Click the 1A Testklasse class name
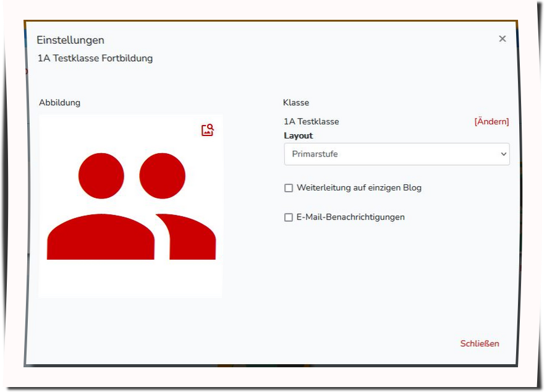Image resolution: width=547 pixels, height=392 pixels. [x=312, y=122]
